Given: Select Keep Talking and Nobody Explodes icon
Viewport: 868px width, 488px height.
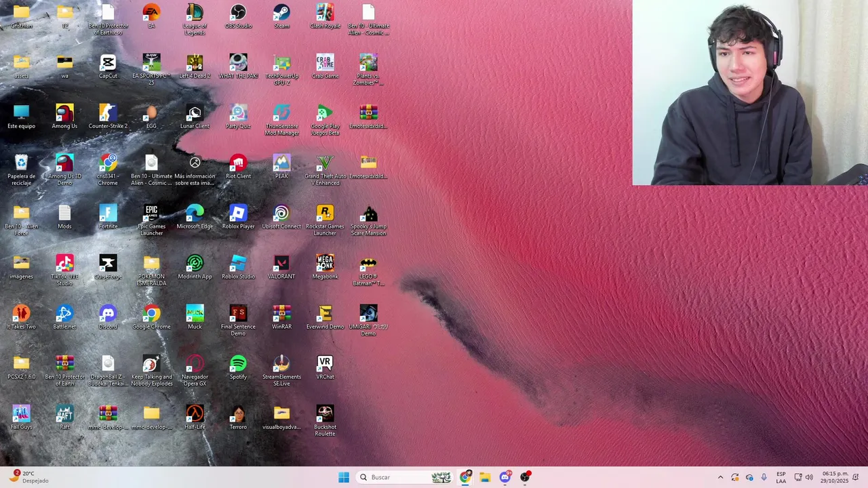Looking at the screenshot, I should (x=151, y=371).
